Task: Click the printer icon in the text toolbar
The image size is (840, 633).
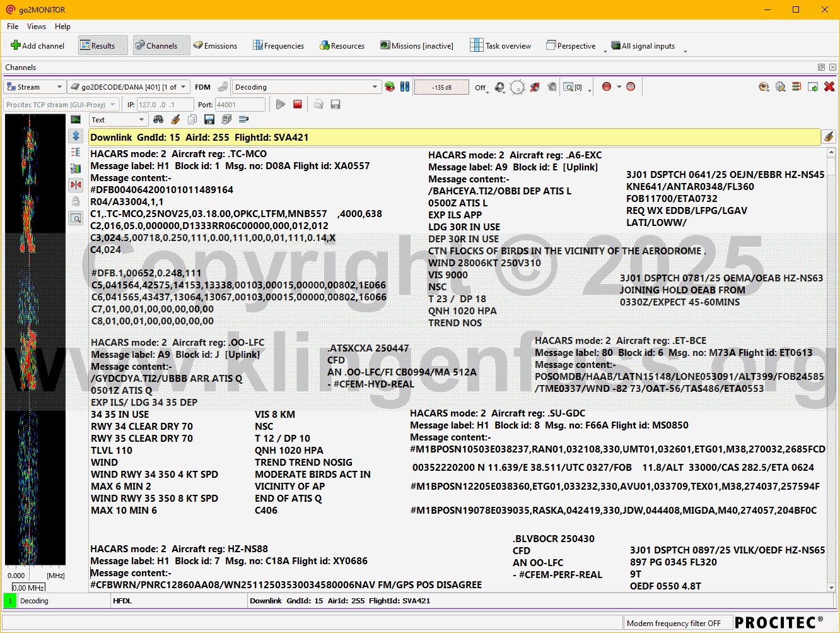Action: (226, 119)
